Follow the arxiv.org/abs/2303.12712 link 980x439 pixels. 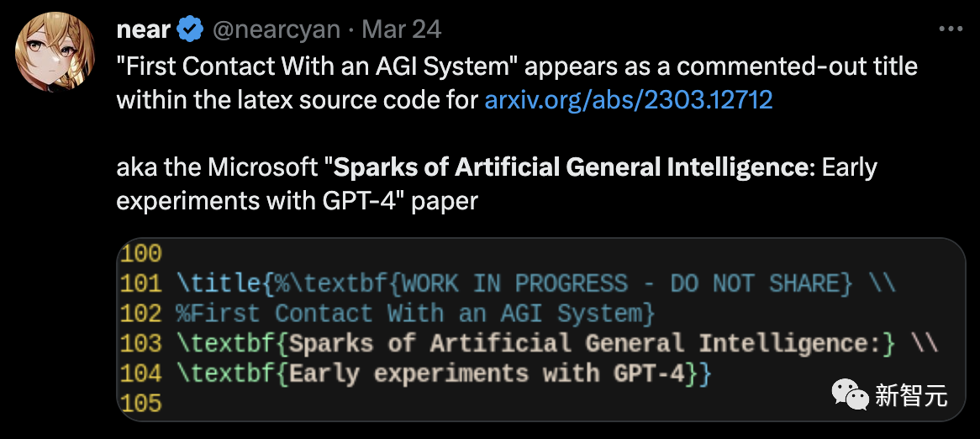tap(629, 99)
